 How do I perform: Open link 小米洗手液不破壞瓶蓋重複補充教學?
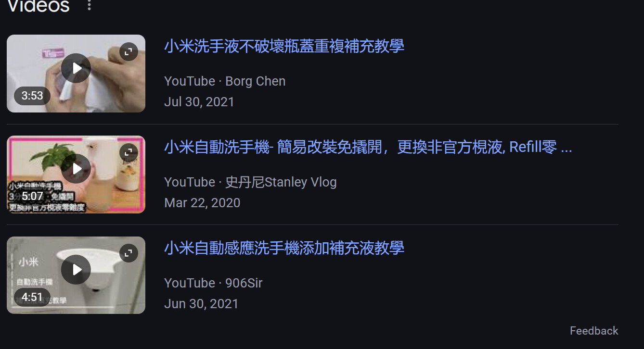[284, 46]
